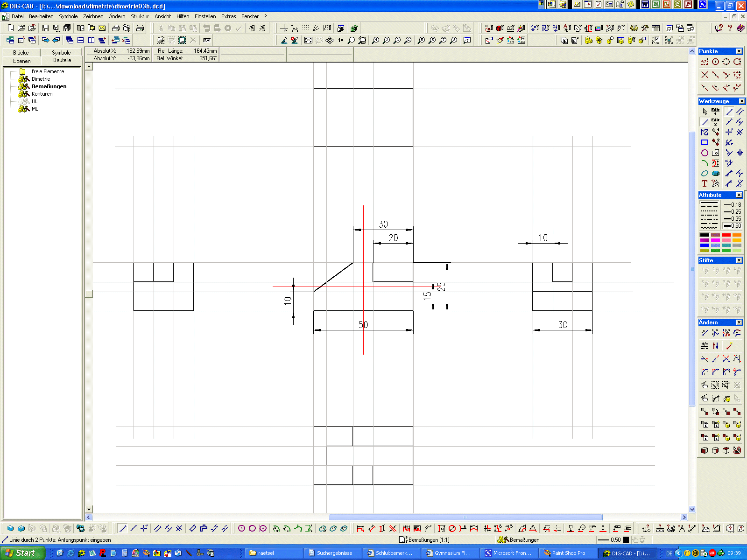This screenshot has height=560, width=747.
Task: Open the Struktur menu
Action: (140, 16)
